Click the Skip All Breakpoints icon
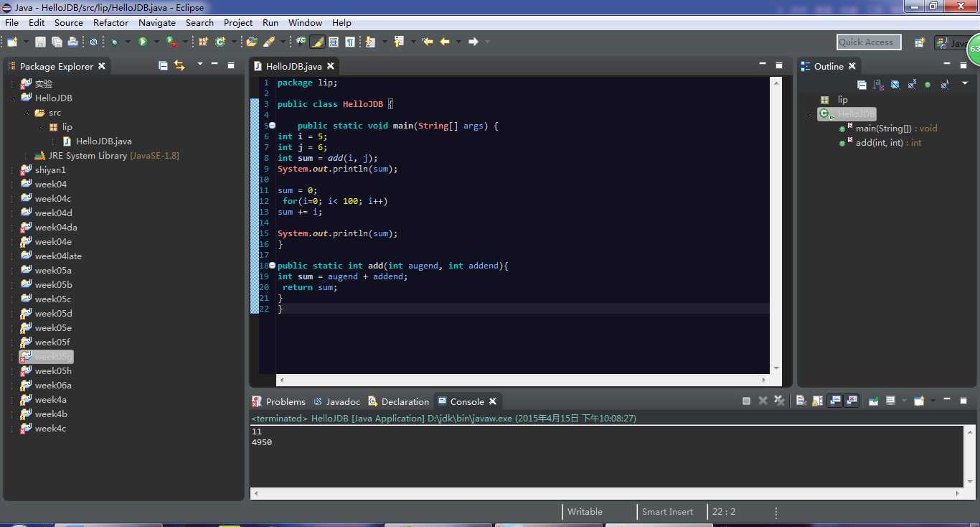This screenshot has width=980, height=527. point(93,42)
